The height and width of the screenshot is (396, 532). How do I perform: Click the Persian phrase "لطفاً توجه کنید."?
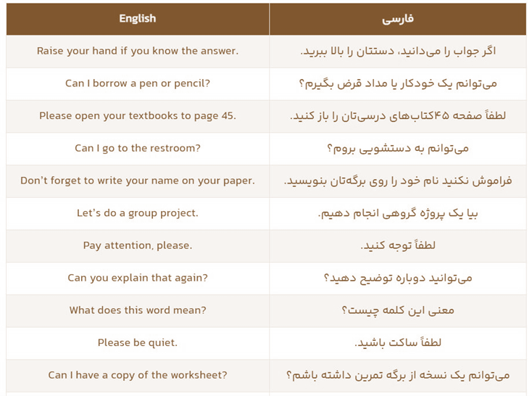pyautogui.click(x=398, y=246)
